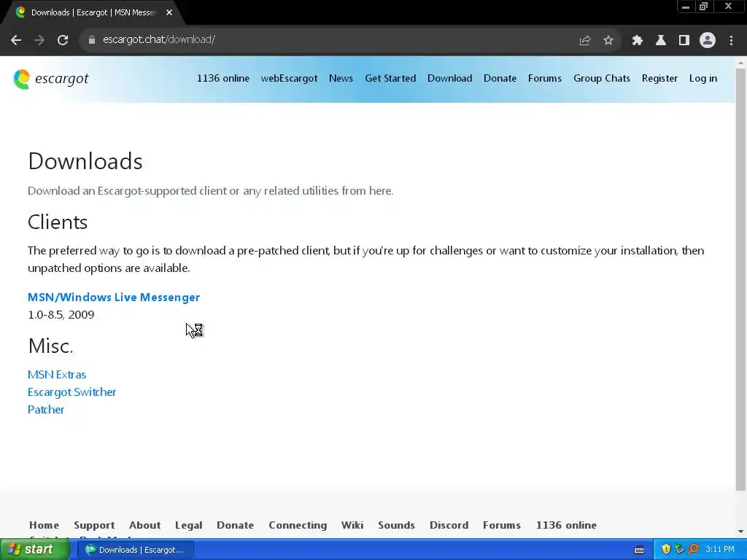
Task: Click the scrollbar down arrow
Action: point(740,532)
